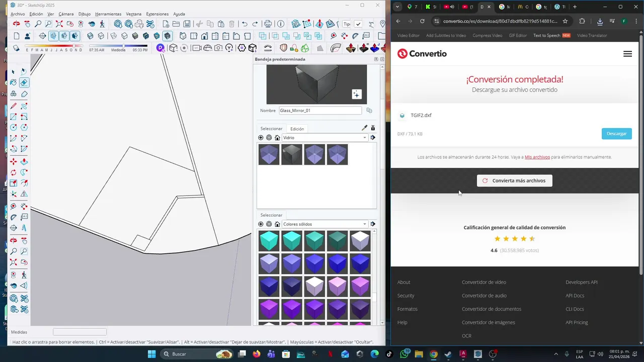Click Zoom Extents icon in top toolbar
This screenshot has width=644, height=362.
coord(59,24)
